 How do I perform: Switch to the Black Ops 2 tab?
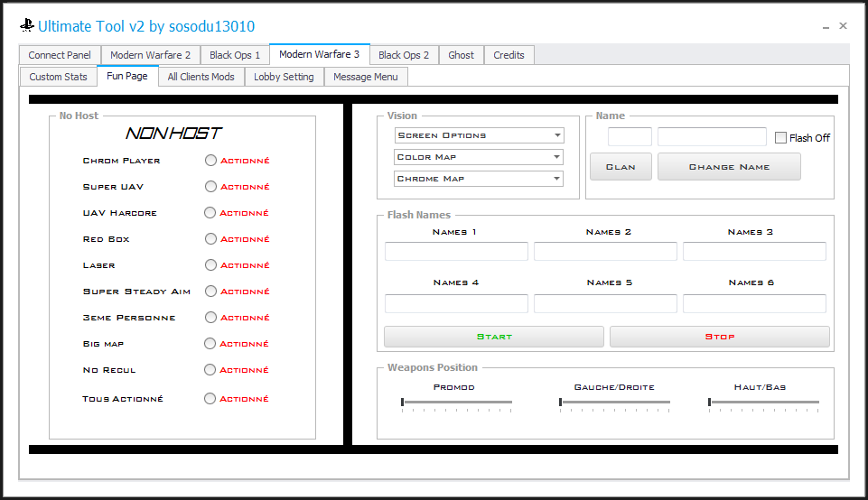(x=404, y=55)
